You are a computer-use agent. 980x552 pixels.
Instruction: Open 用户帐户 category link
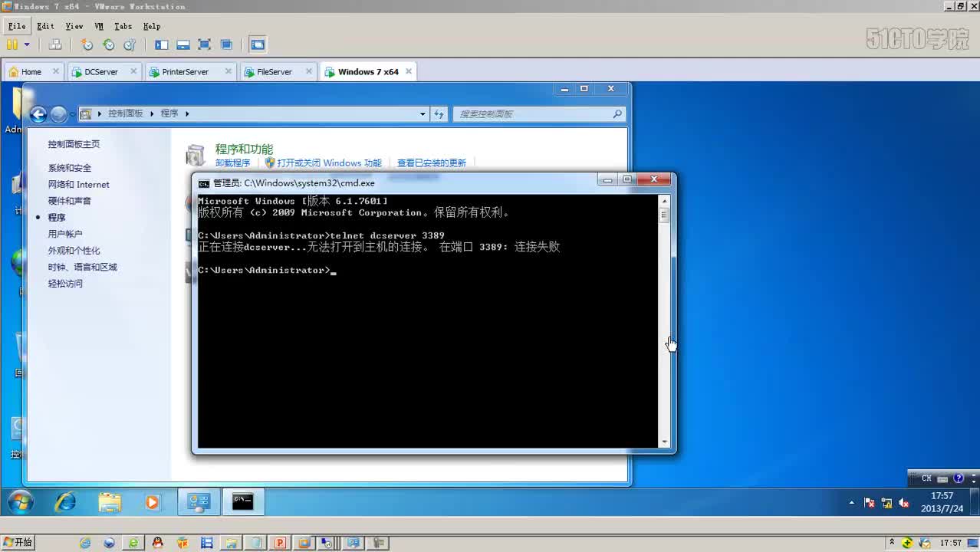65,234
